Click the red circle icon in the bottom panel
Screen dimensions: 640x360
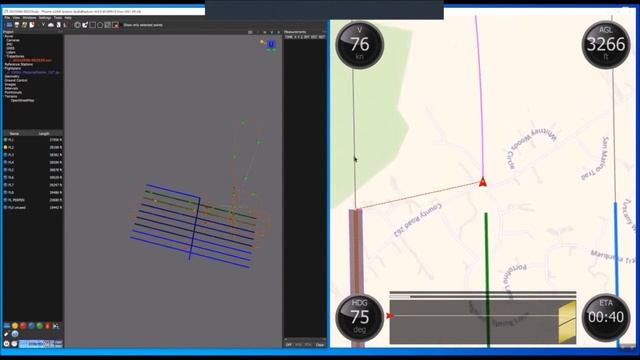(x=23, y=326)
